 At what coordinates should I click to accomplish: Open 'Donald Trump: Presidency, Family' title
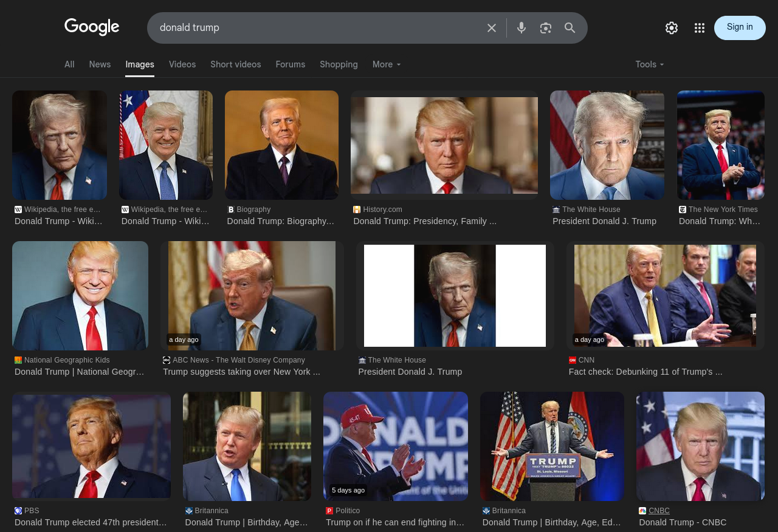pyautogui.click(x=425, y=221)
